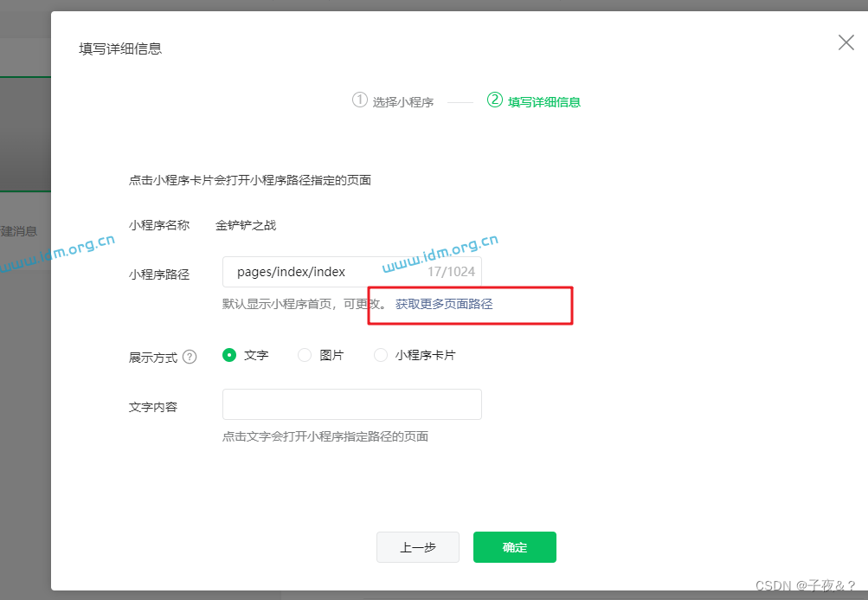The height and width of the screenshot is (600, 868).
Task: Click the 展示方式 help question icon
Action: coord(190,357)
